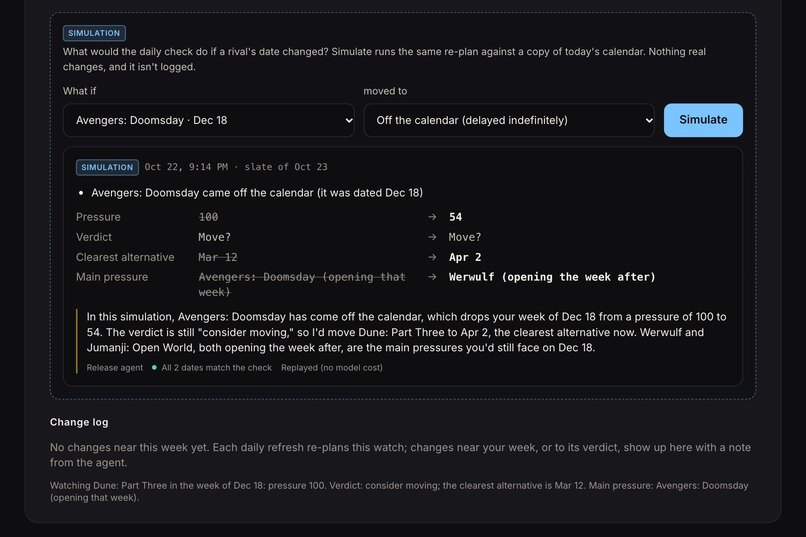Image resolution: width=806 pixels, height=537 pixels.
Task: Click the SIMULATION badge beside the timestamp
Action: point(107,167)
